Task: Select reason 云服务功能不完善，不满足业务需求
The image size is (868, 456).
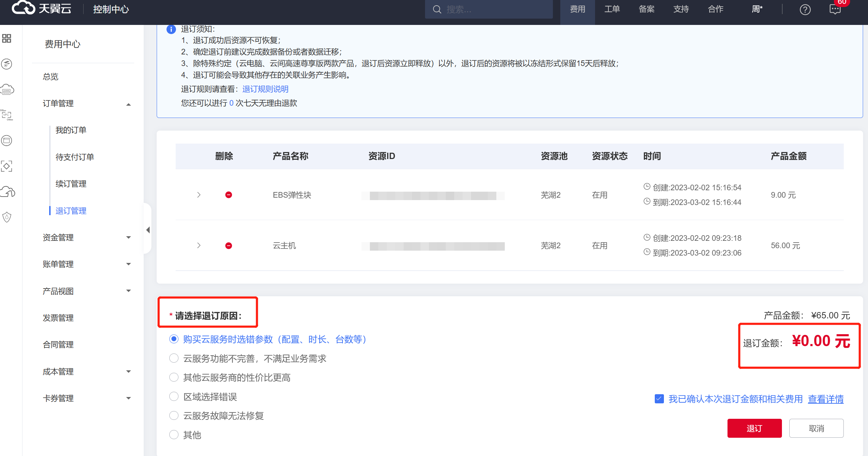Action: pos(174,358)
